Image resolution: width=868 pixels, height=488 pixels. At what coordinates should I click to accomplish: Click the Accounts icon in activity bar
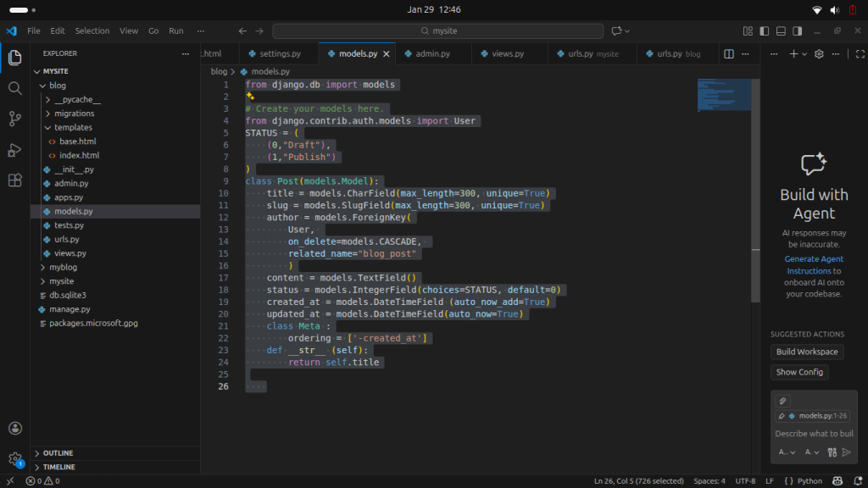click(14, 429)
